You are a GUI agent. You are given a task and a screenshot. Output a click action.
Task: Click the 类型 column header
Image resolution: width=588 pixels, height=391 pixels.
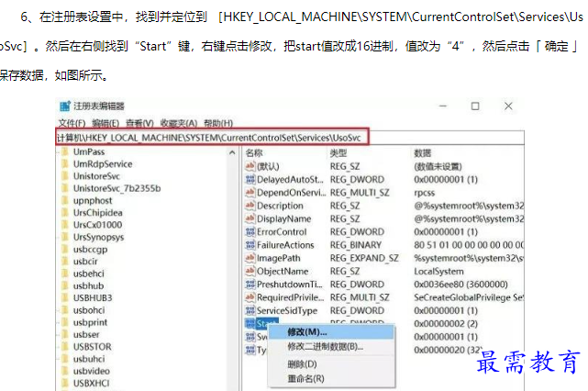(338, 152)
